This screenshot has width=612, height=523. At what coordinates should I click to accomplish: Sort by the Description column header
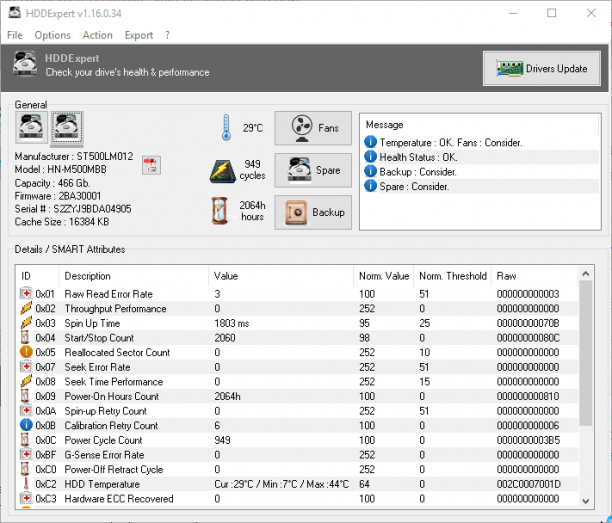coord(133,276)
